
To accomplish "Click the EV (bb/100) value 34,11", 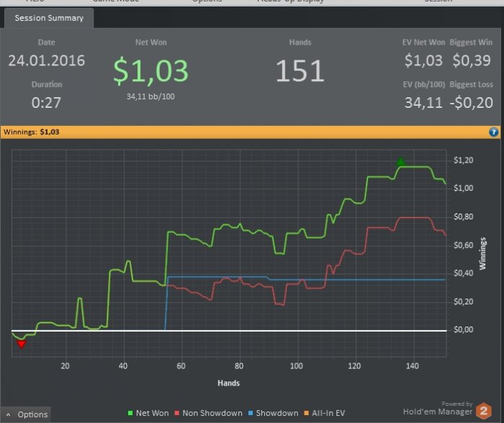I will [x=423, y=103].
